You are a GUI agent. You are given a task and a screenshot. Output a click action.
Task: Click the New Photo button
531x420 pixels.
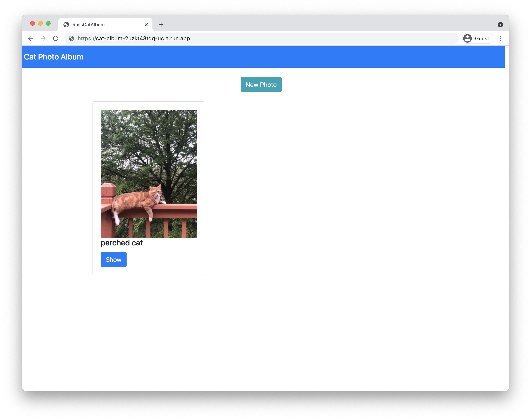pos(261,84)
